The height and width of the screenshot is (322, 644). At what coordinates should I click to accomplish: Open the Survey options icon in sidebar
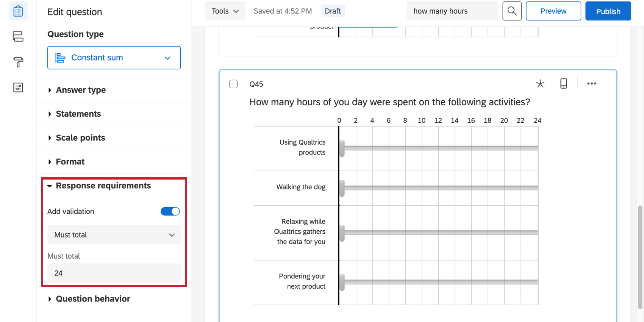pyautogui.click(x=18, y=88)
